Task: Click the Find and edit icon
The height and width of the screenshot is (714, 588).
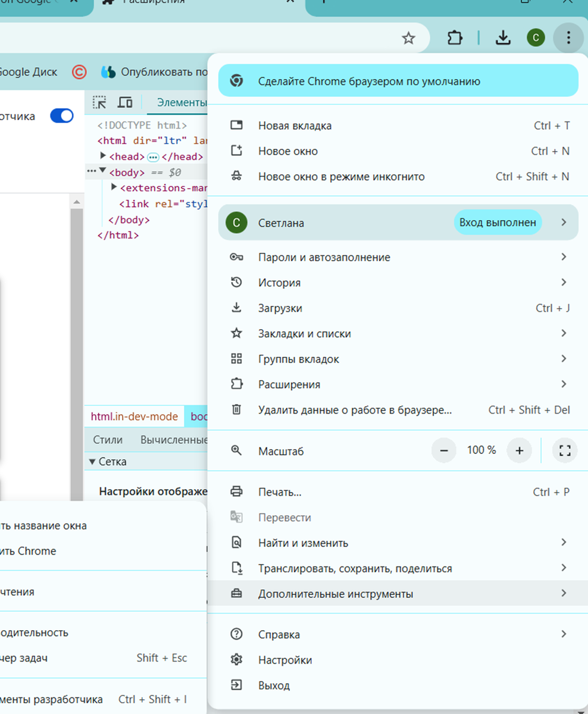Action: point(236,543)
